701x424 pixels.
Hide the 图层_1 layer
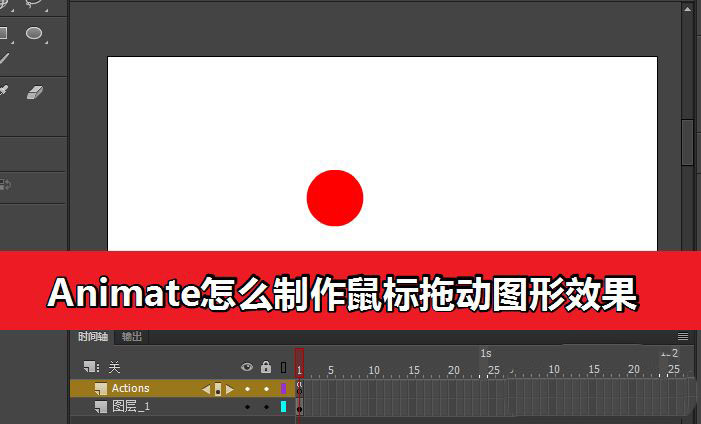pos(247,407)
